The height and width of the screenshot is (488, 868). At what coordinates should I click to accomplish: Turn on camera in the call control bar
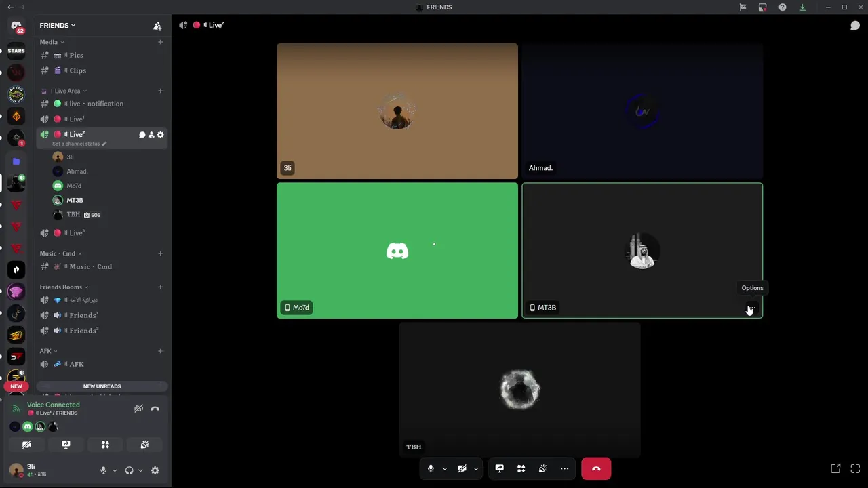coord(462,468)
